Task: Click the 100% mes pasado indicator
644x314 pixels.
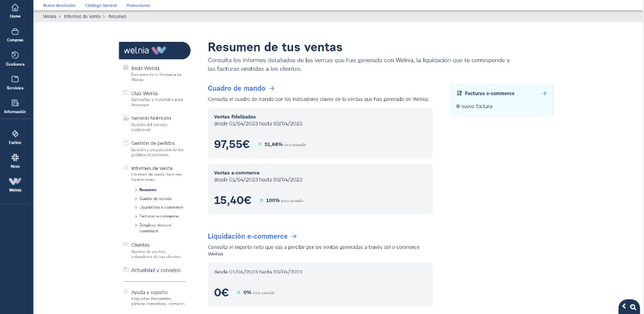Action: [x=281, y=201]
